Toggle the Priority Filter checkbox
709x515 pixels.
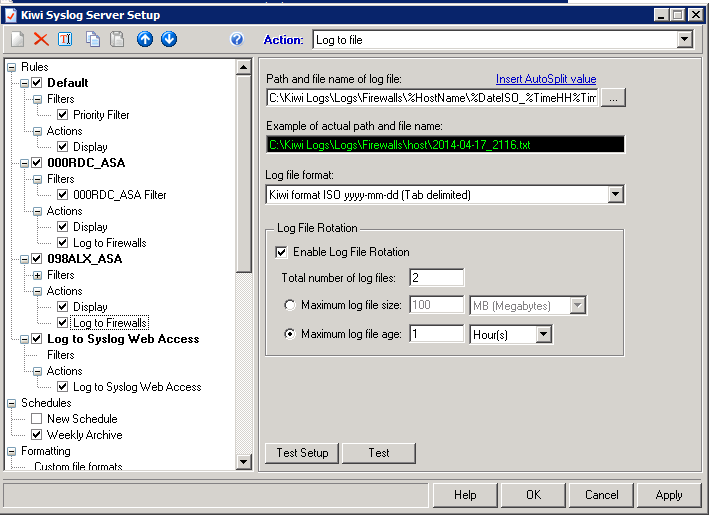(x=62, y=115)
